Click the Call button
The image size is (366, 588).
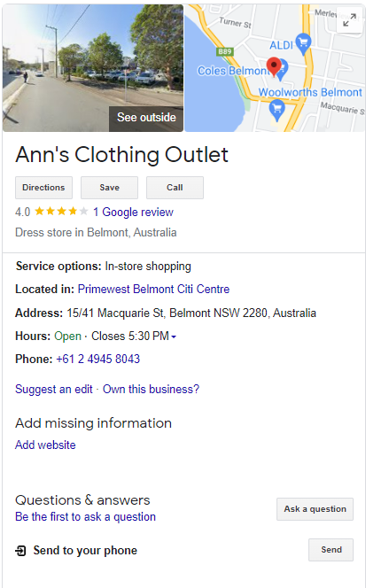(x=175, y=188)
